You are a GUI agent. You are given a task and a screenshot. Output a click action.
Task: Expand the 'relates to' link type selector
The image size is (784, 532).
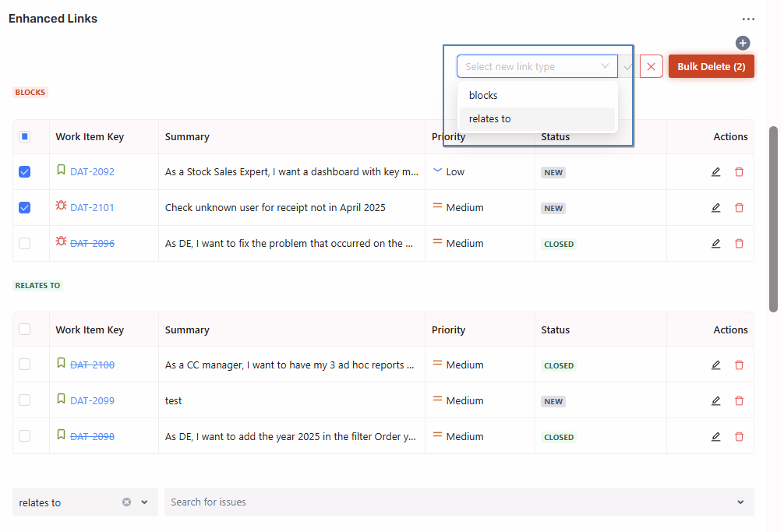[x=144, y=502]
